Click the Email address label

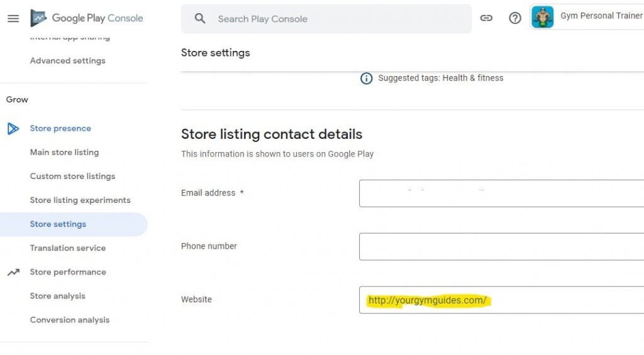coord(208,193)
